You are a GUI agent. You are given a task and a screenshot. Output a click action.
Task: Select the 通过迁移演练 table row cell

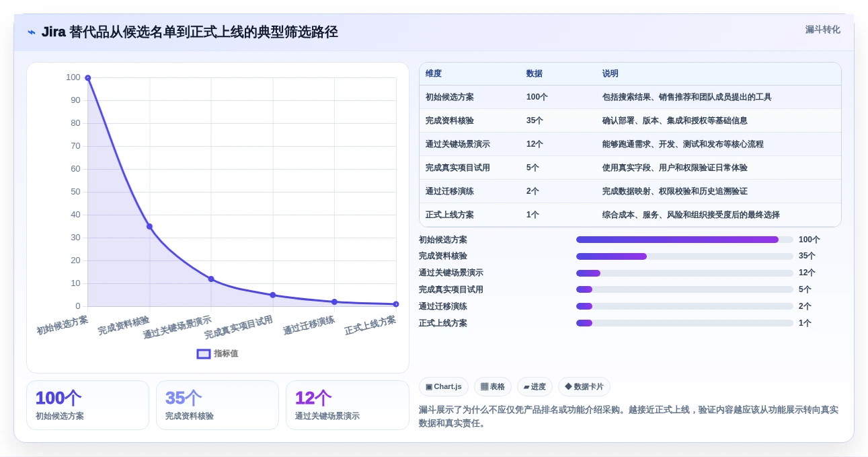click(x=450, y=191)
